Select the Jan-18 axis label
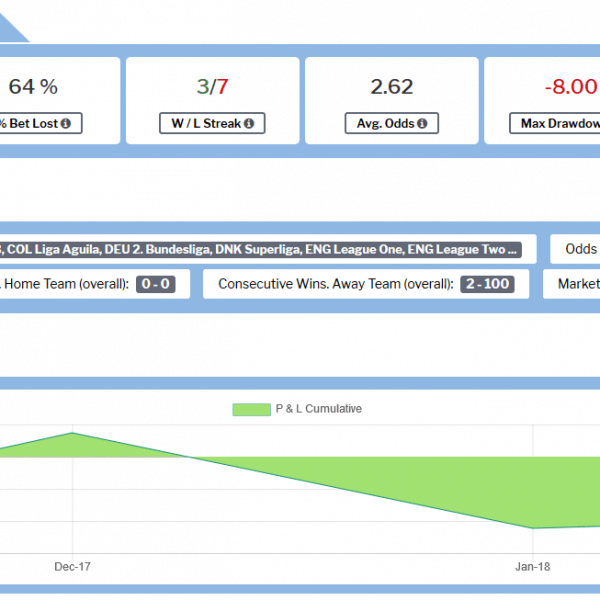This screenshot has height=600, width=600. pos(533,567)
